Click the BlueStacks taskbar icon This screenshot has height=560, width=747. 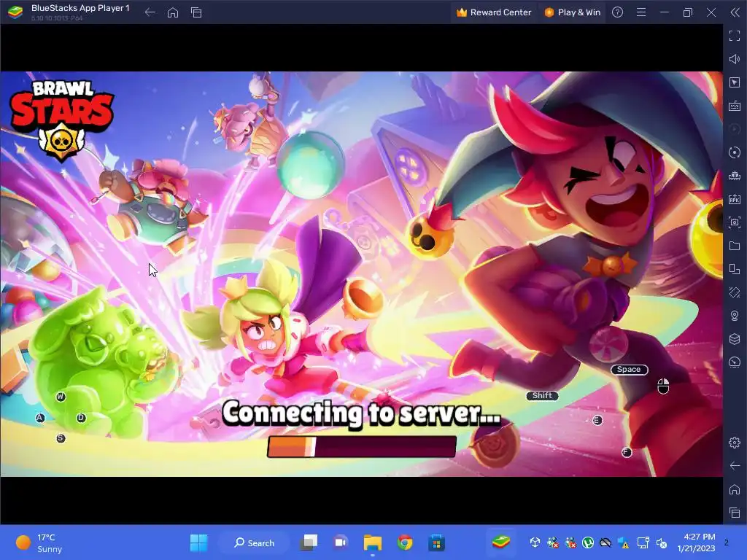click(x=500, y=542)
